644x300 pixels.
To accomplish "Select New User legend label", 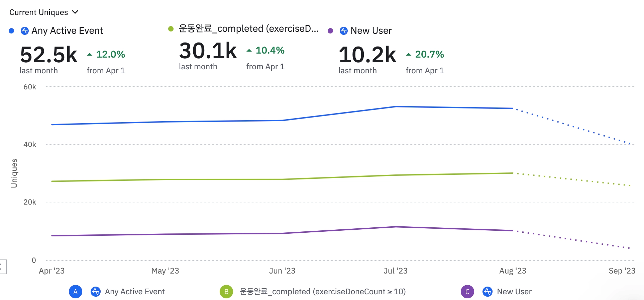I will pyautogui.click(x=514, y=292).
